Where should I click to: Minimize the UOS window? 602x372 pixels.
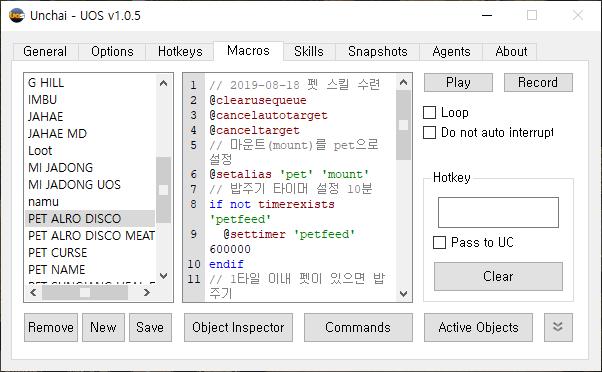[x=487, y=15]
